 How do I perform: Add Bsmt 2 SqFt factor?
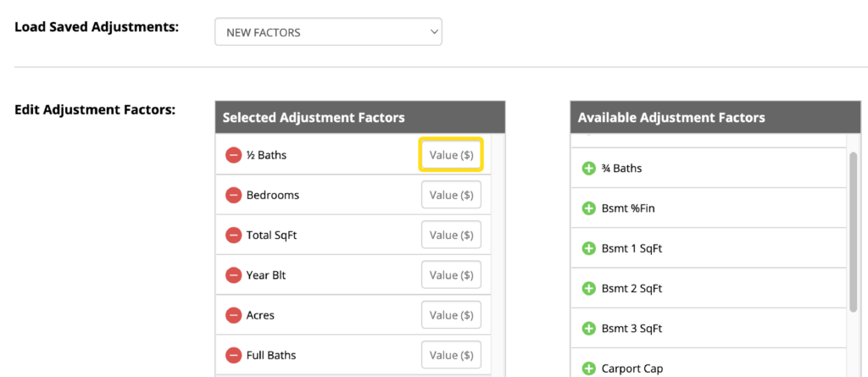click(x=588, y=288)
